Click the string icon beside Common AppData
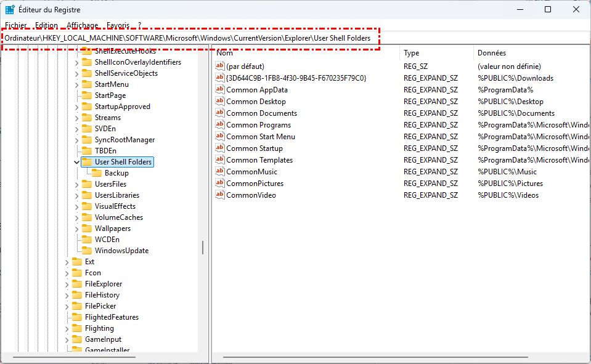The image size is (591, 364). point(219,89)
